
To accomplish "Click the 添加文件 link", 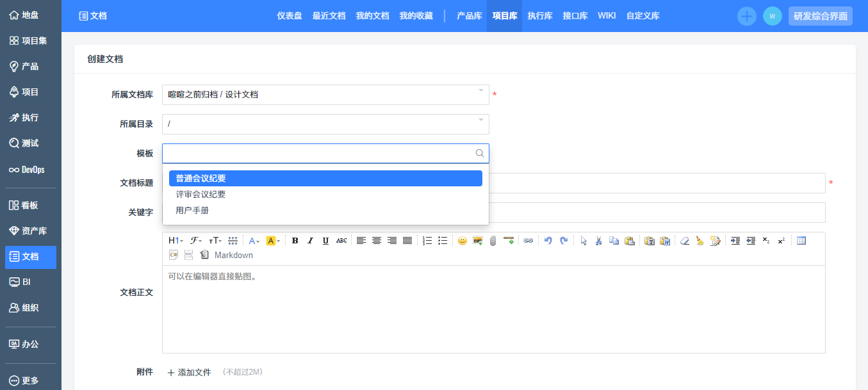I will click(190, 372).
